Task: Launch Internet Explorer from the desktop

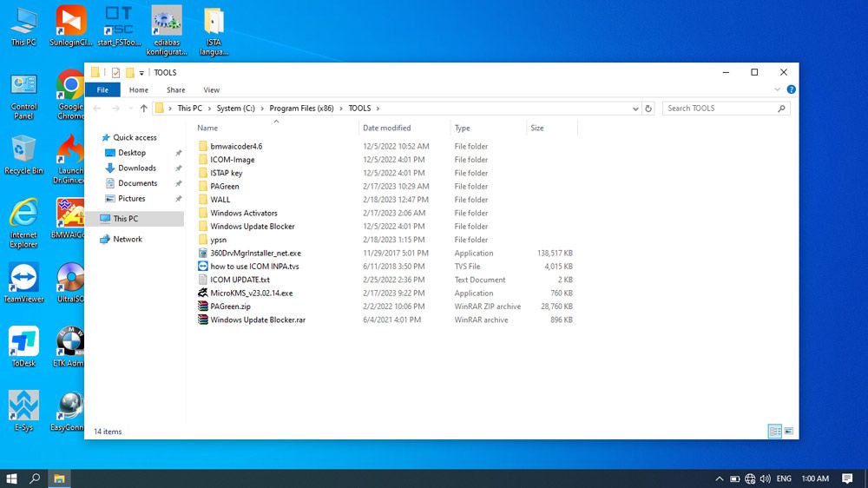Action: click(x=23, y=222)
